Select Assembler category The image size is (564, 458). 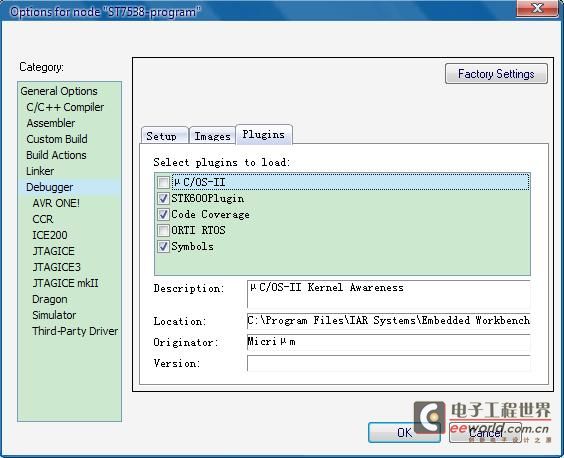point(51,123)
